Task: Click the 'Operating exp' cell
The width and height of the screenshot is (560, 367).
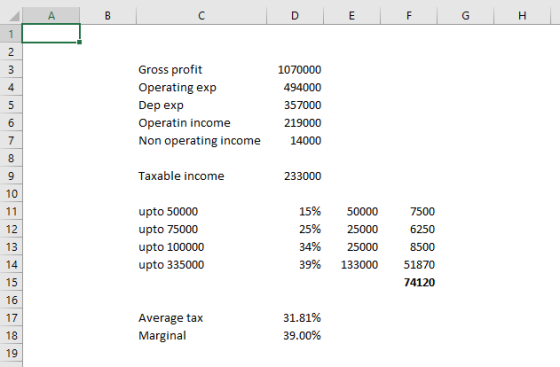Action: [x=201, y=87]
